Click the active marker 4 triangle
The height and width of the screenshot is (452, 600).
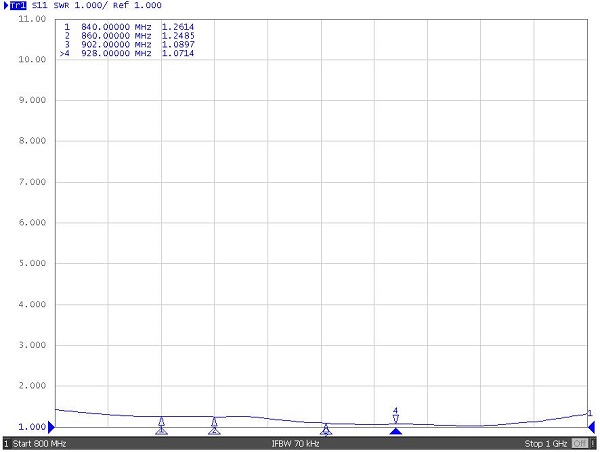pyautogui.click(x=396, y=419)
